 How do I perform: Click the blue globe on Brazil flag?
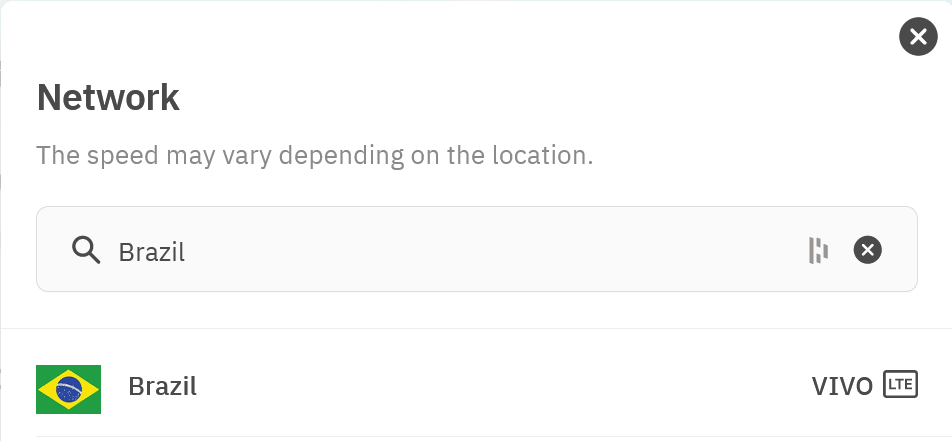pyautogui.click(x=68, y=389)
